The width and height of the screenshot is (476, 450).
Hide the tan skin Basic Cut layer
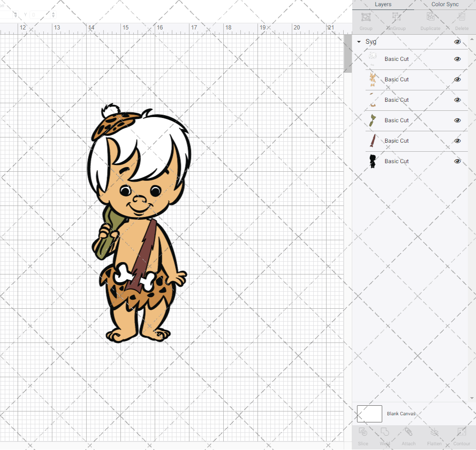[457, 79]
